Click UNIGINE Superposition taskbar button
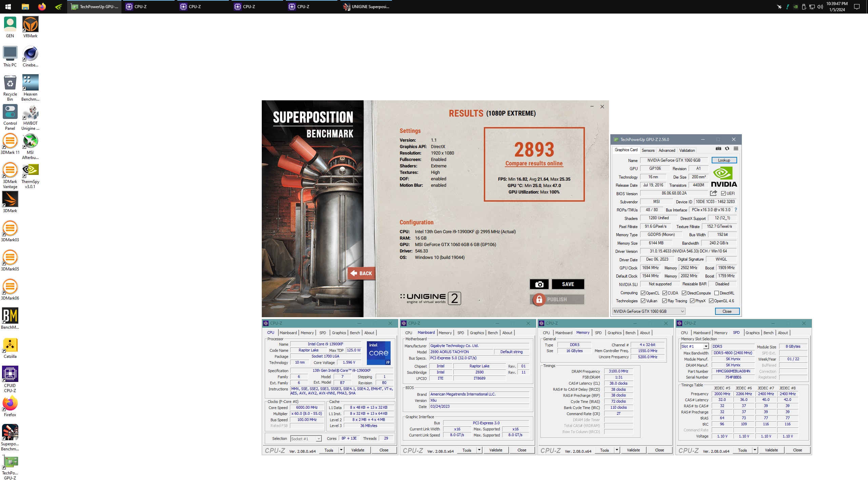 click(x=366, y=6)
